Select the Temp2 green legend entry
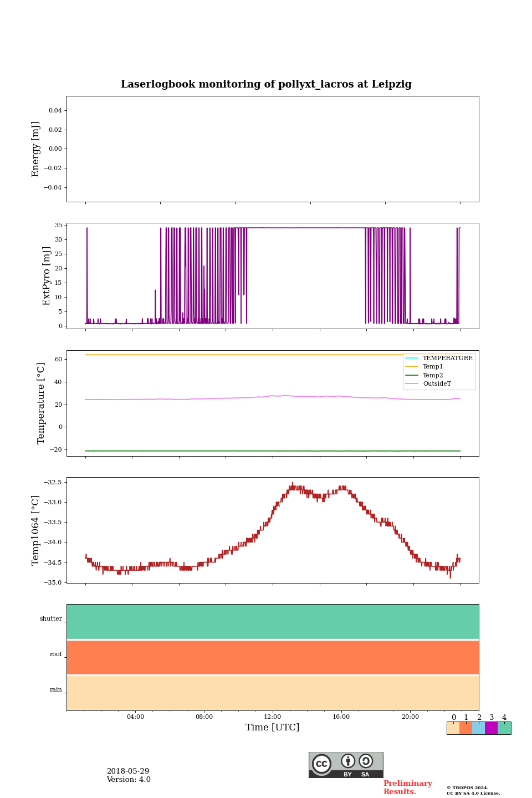This screenshot has height=798, width=532. (432, 375)
